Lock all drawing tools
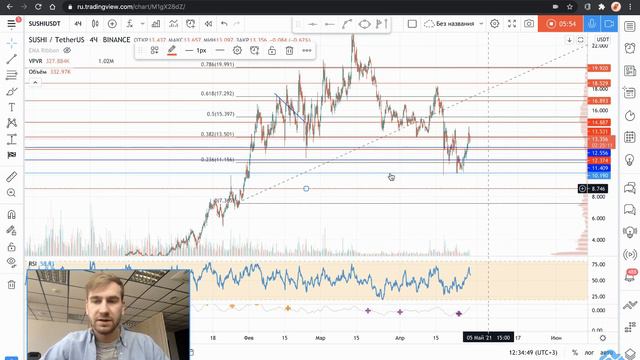The width and height of the screenshot is (640, 360). pos(11,247)
